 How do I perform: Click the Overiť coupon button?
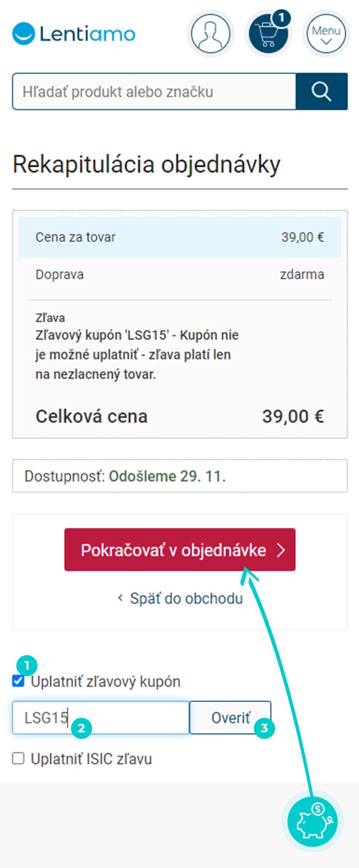(230, 717)
